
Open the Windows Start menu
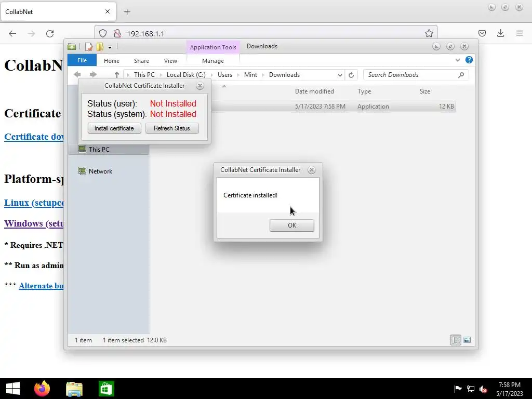13,389
